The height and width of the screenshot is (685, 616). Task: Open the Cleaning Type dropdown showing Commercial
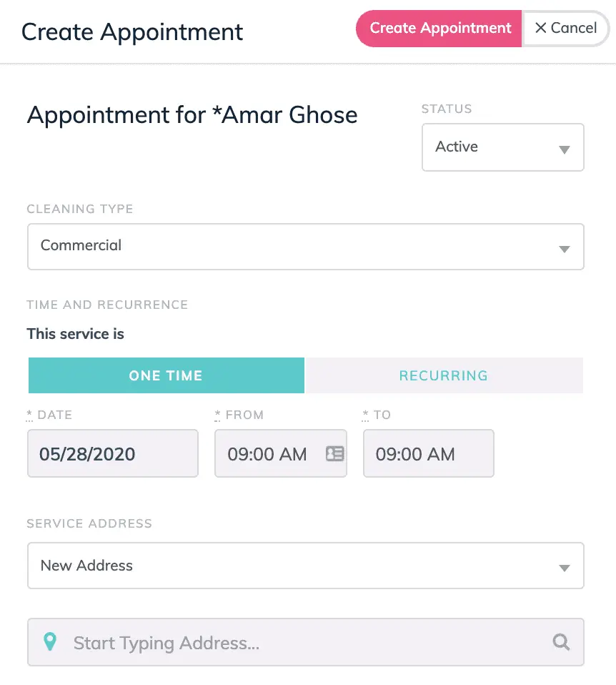coord(305,247)
